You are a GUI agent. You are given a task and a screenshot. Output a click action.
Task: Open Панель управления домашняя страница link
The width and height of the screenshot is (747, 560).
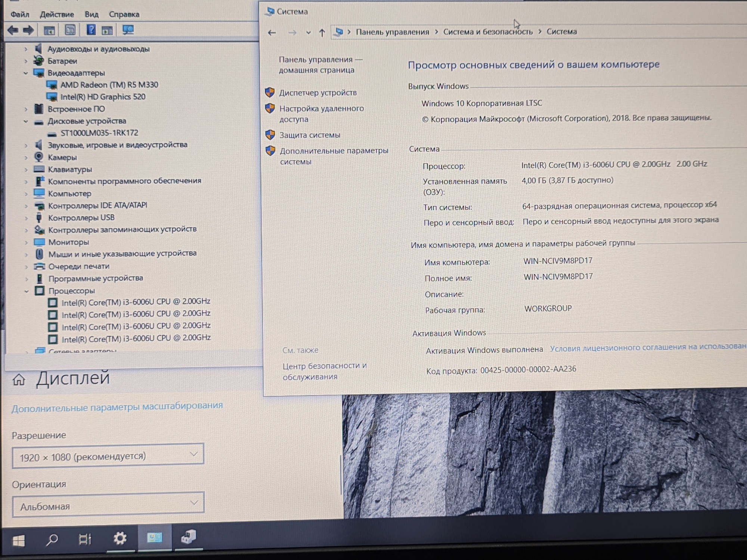click(x=320, y=65)
